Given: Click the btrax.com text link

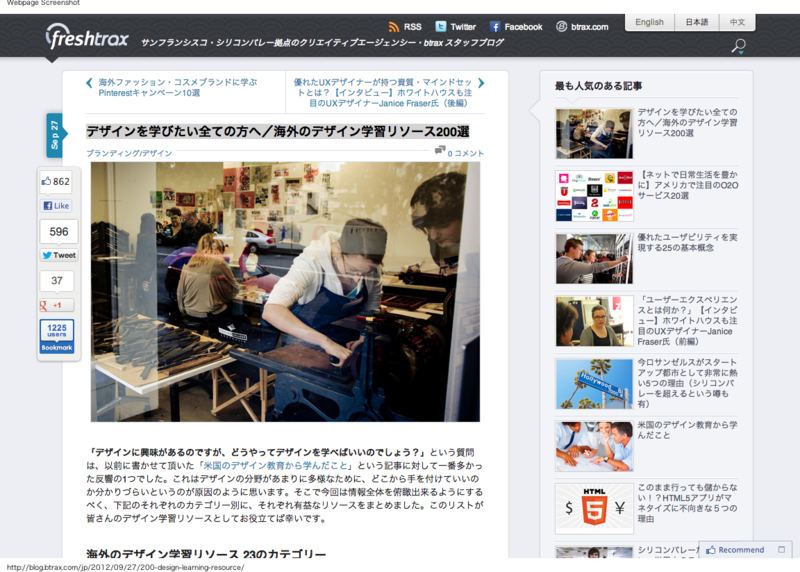Looking at the screenshot, I should [x=590, y=27].
